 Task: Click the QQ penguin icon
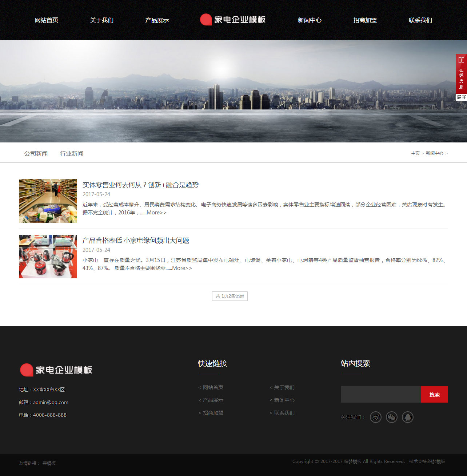click(408, 417)
